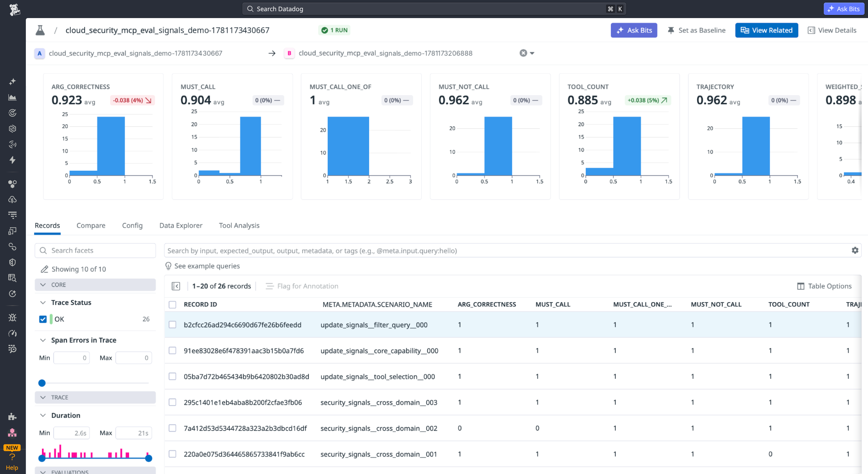
Task: Click the Duration Min value field
Action: tap(72, 433)
